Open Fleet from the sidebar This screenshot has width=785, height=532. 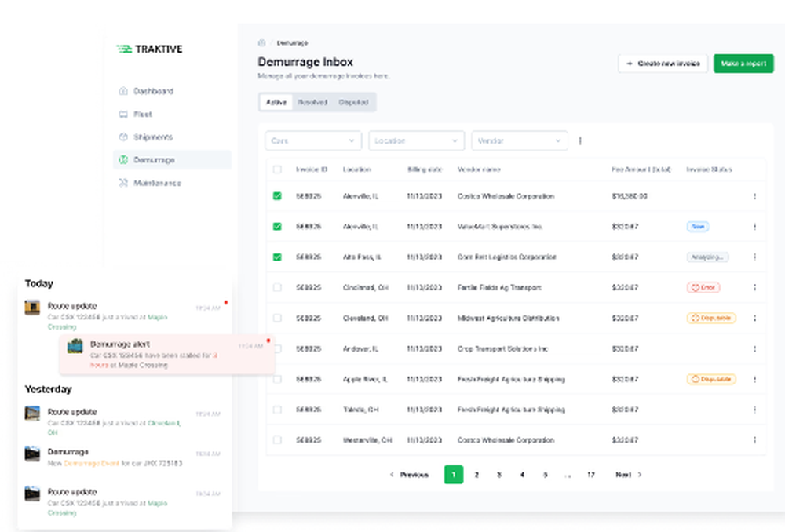172,114
